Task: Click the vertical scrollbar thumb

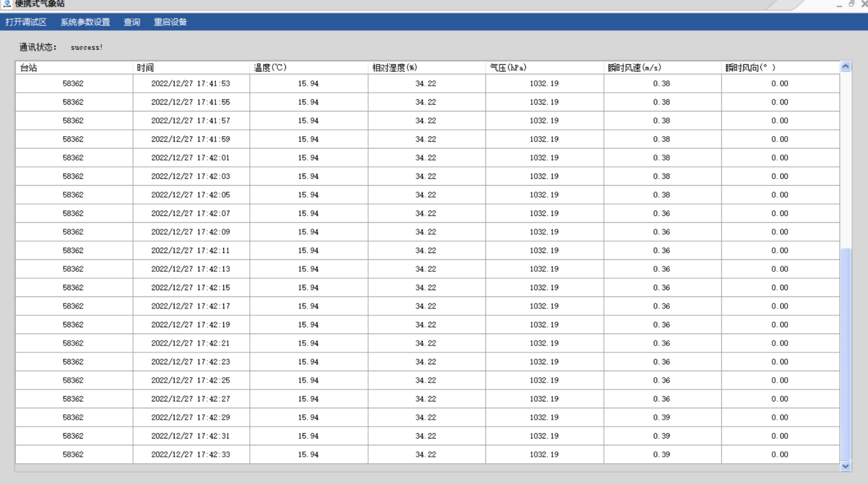Action: tap(845, 354)
